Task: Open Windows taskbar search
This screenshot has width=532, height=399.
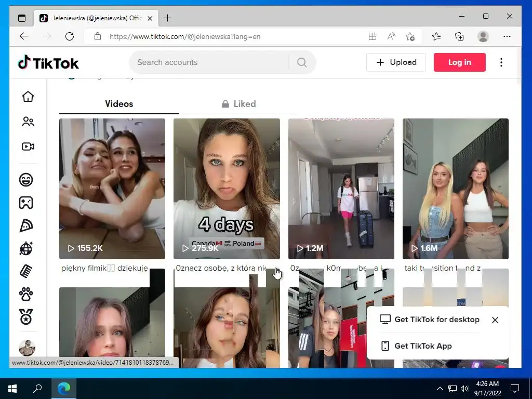Action: (37, 389)
